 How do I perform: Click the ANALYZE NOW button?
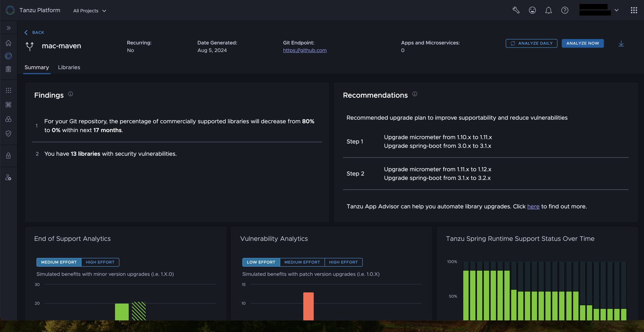pos(582,43)
